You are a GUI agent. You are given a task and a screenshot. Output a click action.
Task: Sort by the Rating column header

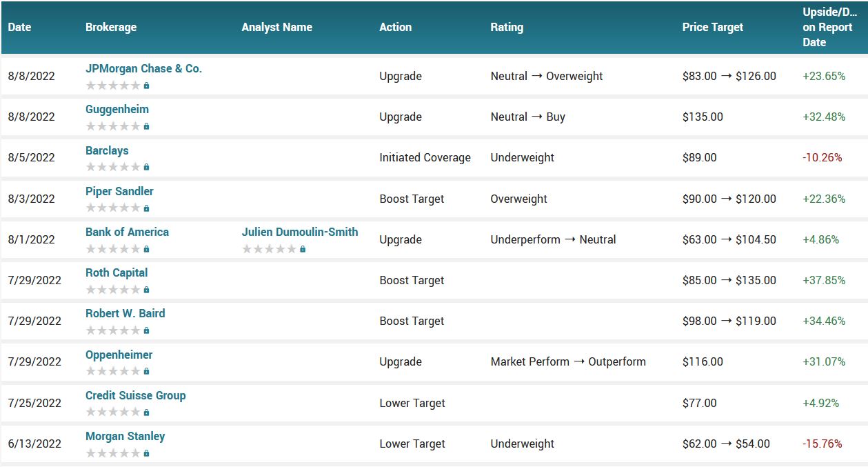click(507, 28)
